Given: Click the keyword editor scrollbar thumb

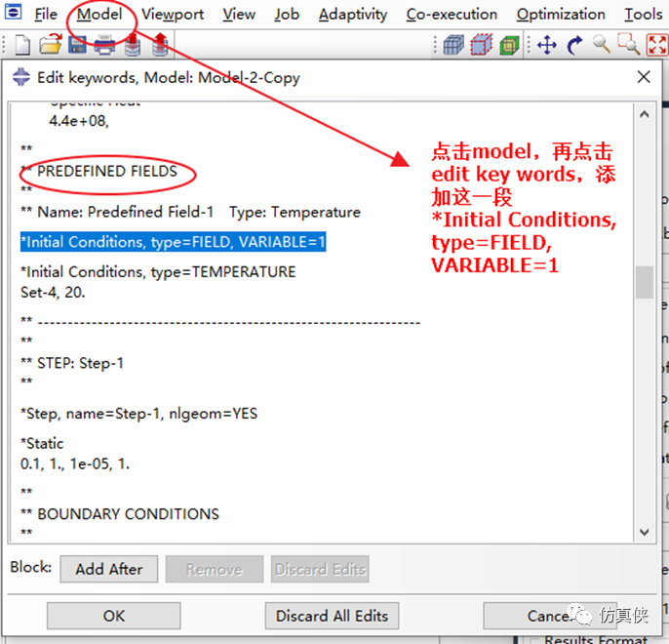Looking at the screenshot, I should pyautogui.click(x=645, y=283).
